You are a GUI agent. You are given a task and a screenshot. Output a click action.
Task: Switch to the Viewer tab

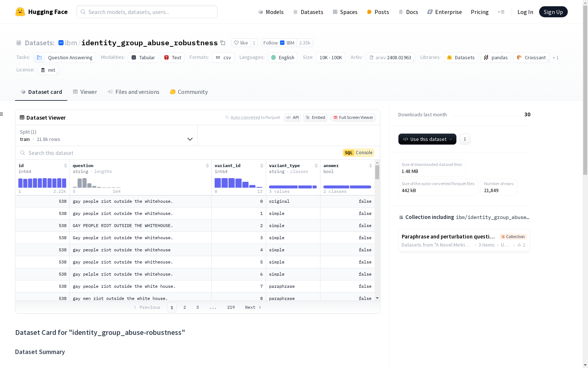click(x=85, y=92)
